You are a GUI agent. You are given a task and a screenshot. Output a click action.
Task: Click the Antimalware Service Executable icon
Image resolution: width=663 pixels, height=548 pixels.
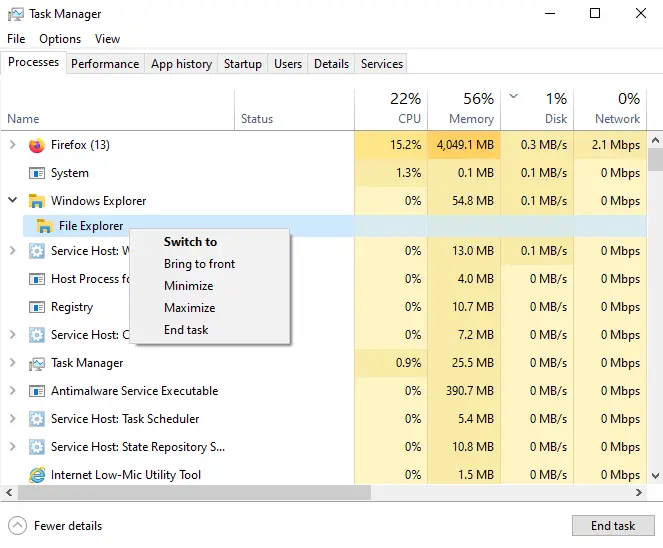[37, 391]
